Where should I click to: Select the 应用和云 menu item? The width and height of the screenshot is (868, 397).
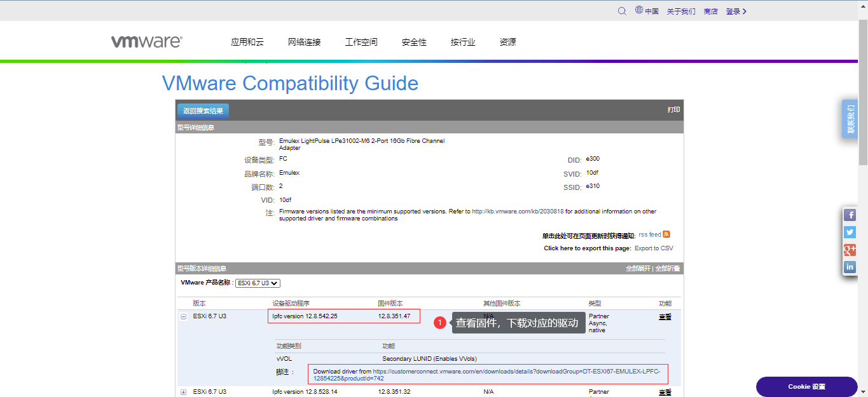[x=247, y=41]
